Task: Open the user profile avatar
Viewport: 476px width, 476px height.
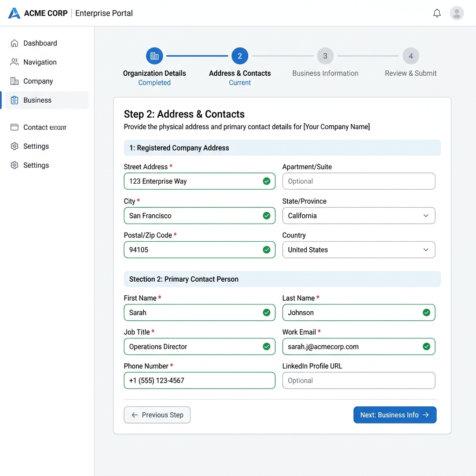Action: (x=456, y=13)
